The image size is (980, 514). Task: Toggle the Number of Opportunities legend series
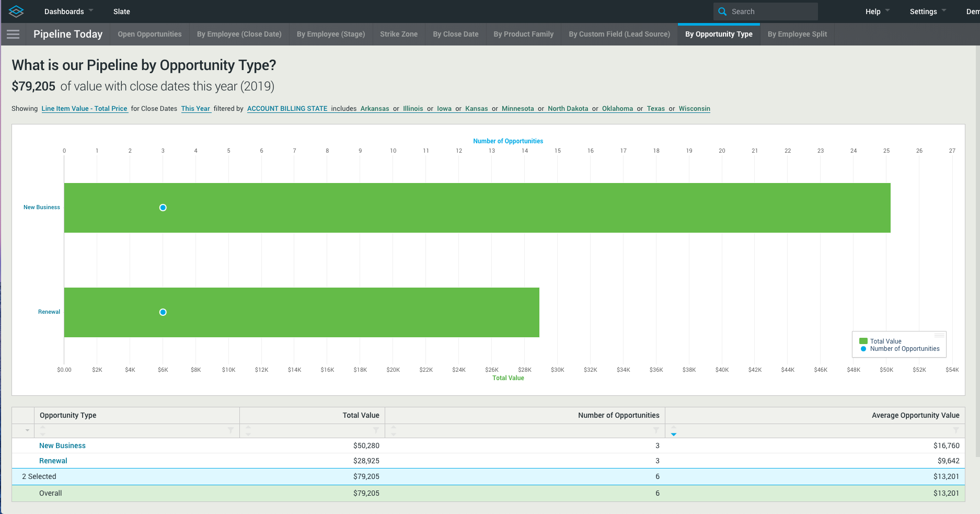pyautogui.click(x=900, y=349)
